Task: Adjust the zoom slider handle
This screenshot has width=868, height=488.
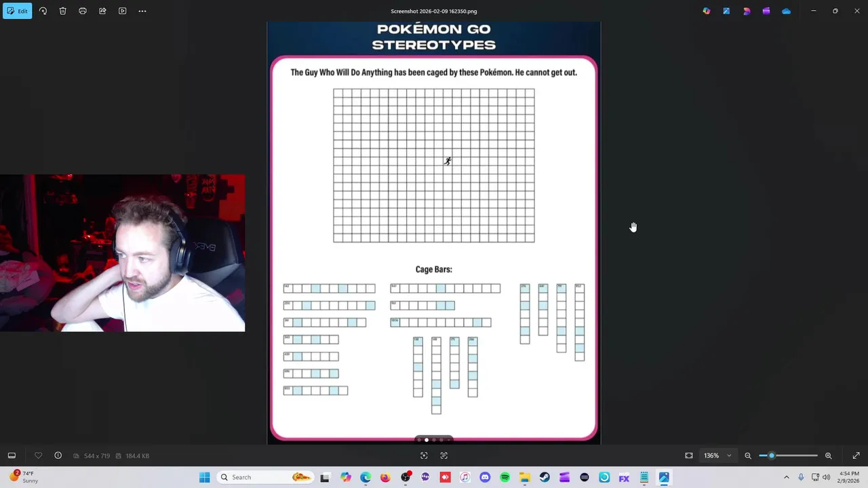Action: click(772, 455)
